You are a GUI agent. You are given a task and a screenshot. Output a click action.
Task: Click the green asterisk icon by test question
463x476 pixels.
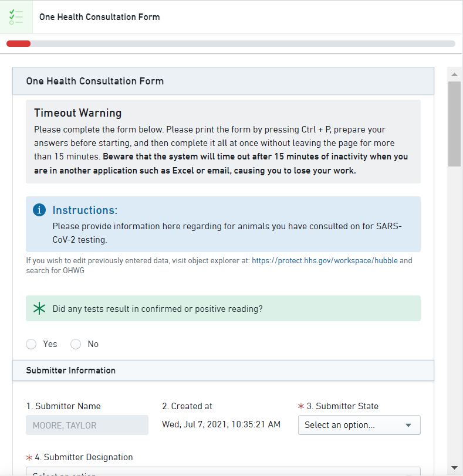pyautogui.click(x=39, y=309)
